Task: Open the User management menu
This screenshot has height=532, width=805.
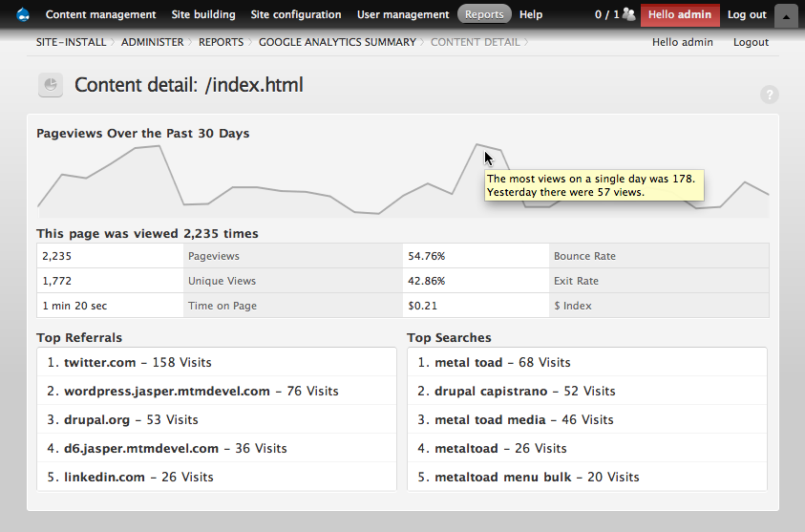Action: point(403,14)
